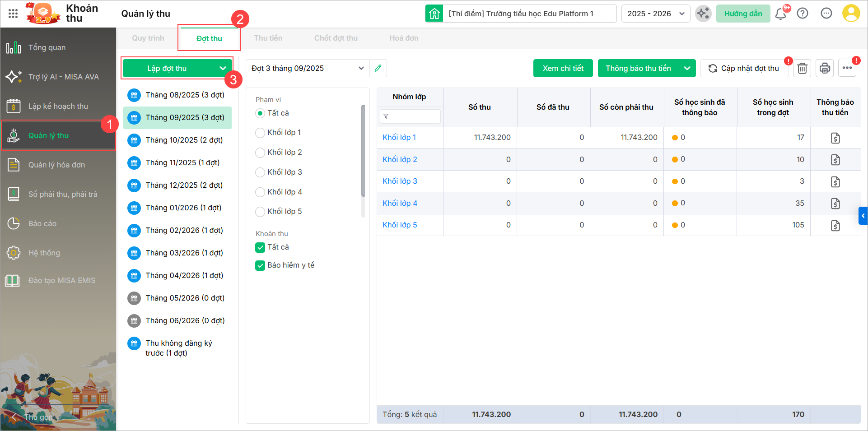
Task: Open the notification bell
Action: click(780, 14)
